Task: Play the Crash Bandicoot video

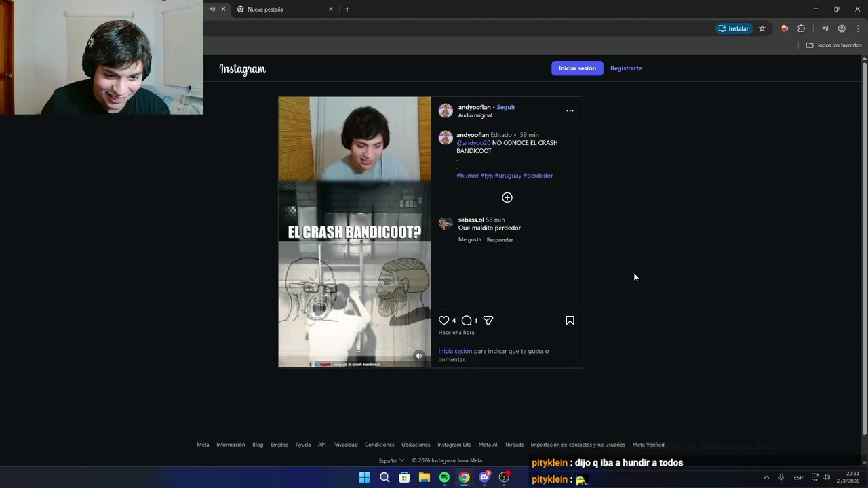Action: 354,232
